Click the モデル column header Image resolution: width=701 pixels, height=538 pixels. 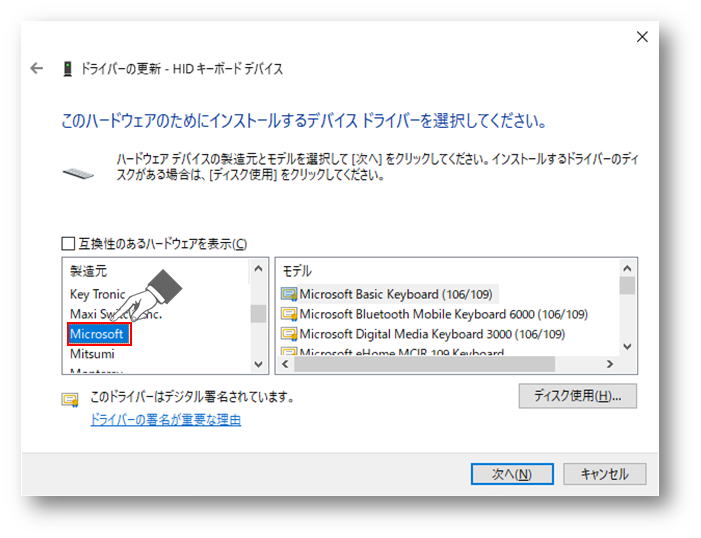point(297,271)
